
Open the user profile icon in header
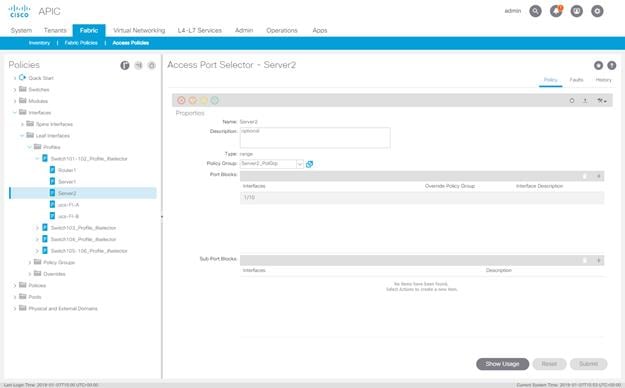coord(577,11)
